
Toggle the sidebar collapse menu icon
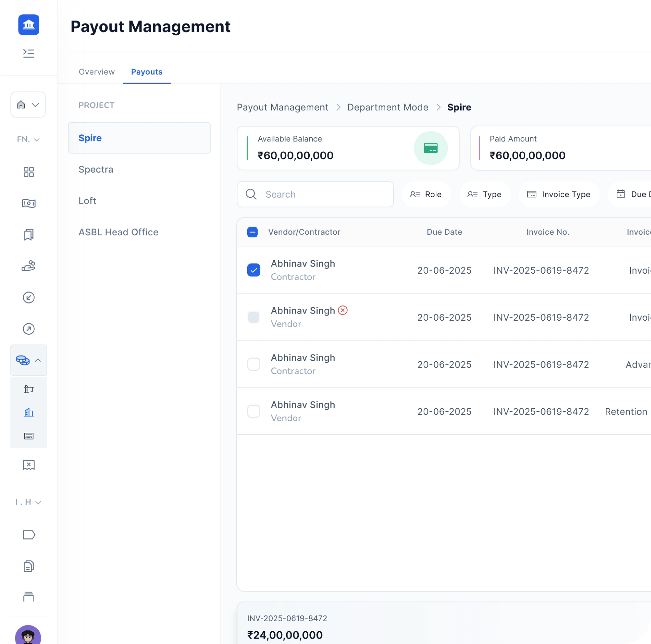29,53
